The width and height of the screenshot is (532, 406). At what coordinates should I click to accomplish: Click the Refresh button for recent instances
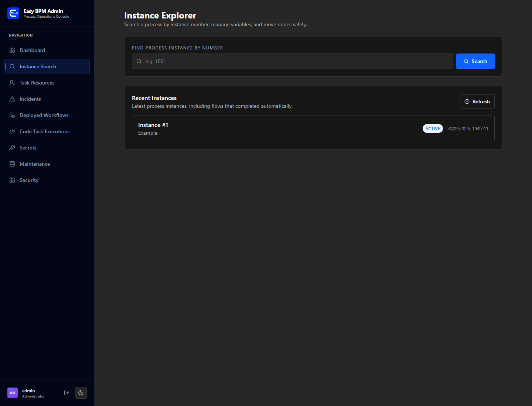(477, 101)
